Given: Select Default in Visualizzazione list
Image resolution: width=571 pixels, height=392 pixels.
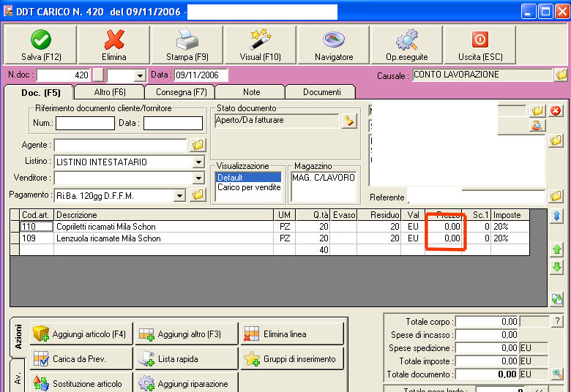Looking at the screenshot, I should 248,177.
